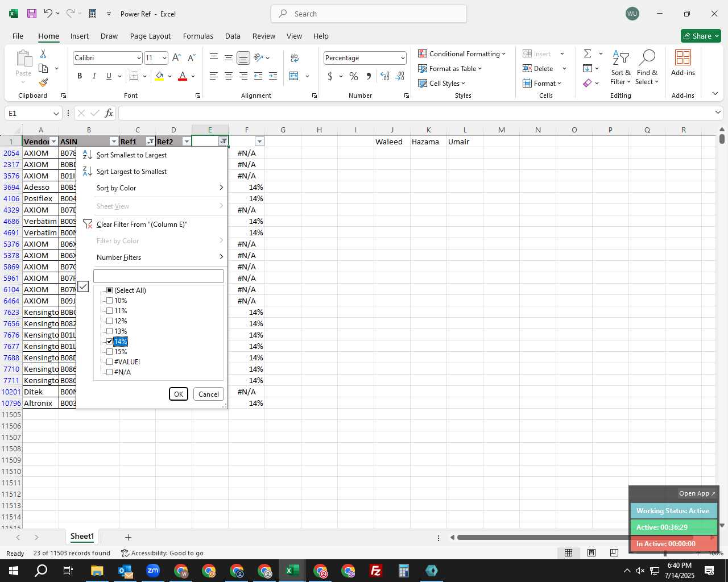This screenshot has width=728, height=582.
Task: Click the horizontal scrollbar thumb
Action: tap(574, 537)
